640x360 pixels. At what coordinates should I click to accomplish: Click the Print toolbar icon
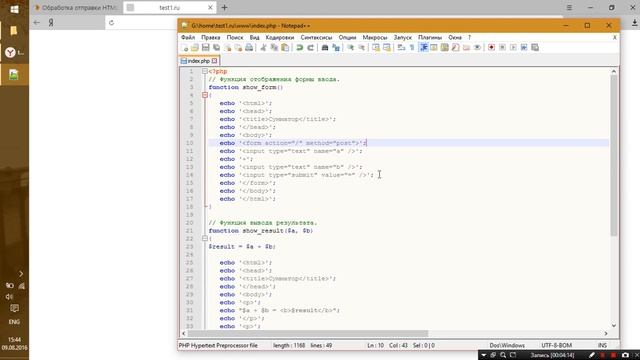pos(249,48)
